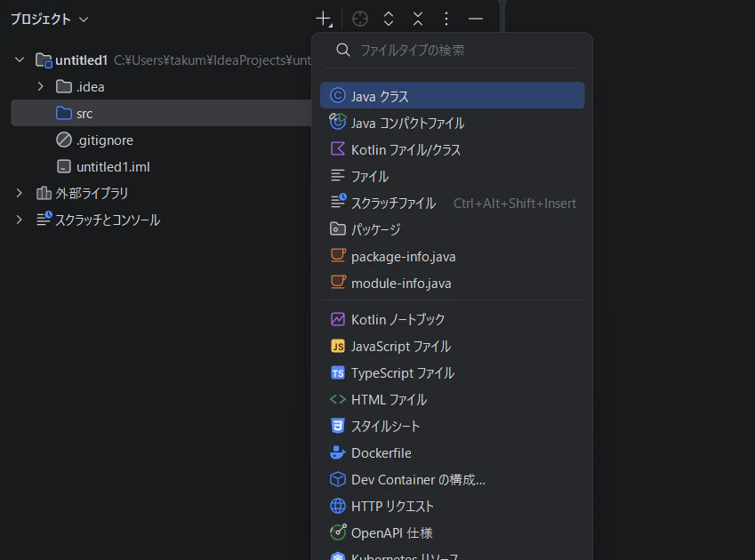Click the HTTP リクエスト globe icon

point(338,506)
